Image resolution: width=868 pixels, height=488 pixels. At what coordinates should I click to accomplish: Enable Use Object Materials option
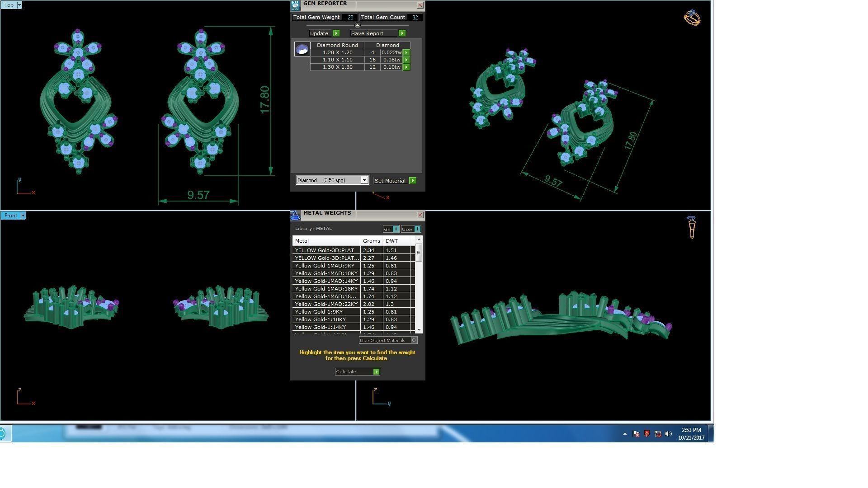414,340
